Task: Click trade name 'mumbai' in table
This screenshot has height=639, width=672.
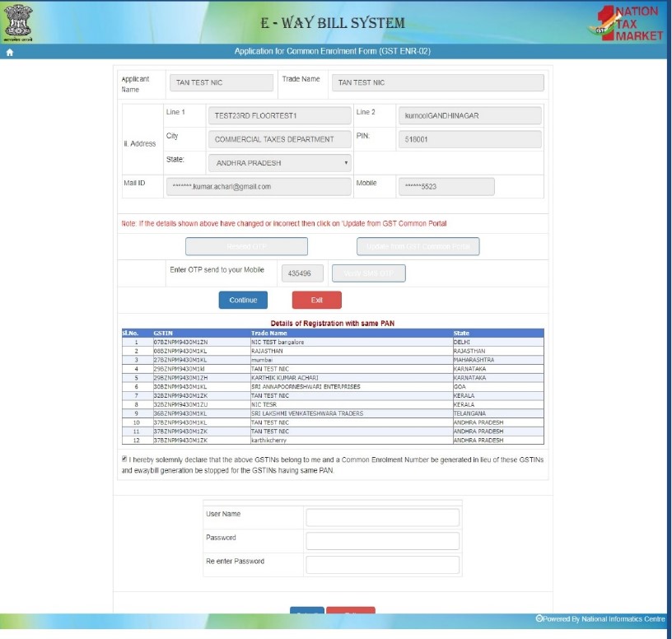Action: [x=262, y=360]
